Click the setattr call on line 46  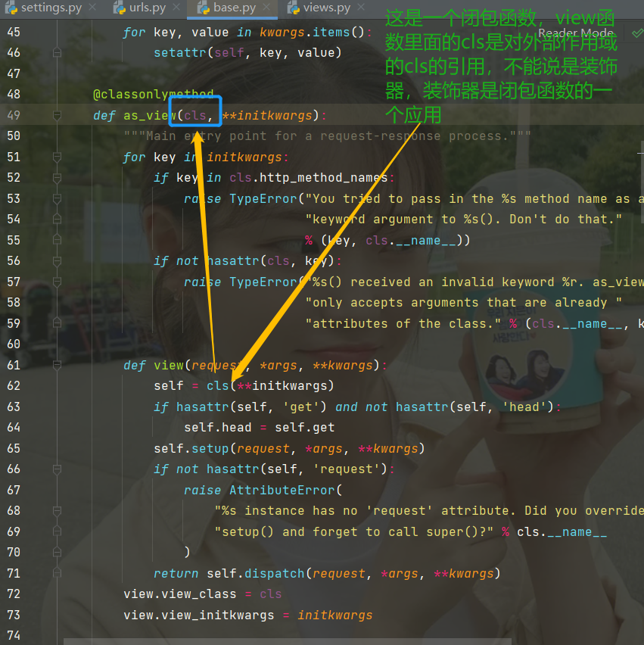(x=179, y=53)
